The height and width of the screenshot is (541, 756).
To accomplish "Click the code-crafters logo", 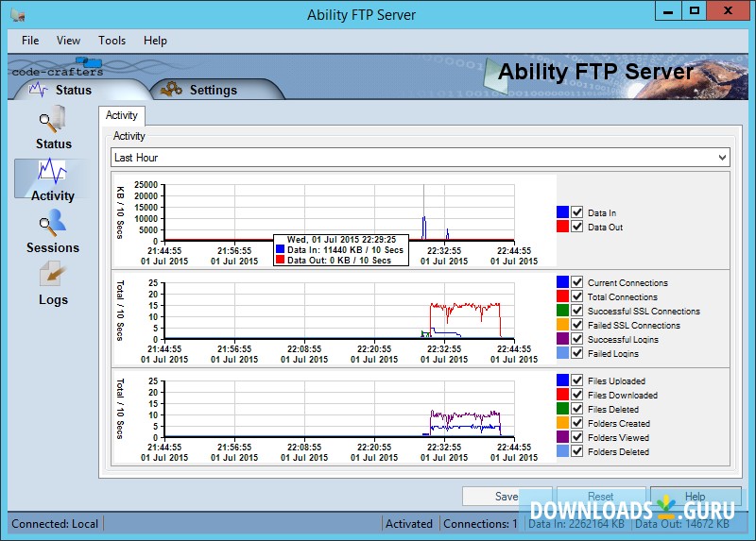I will [x=58, y=67].
